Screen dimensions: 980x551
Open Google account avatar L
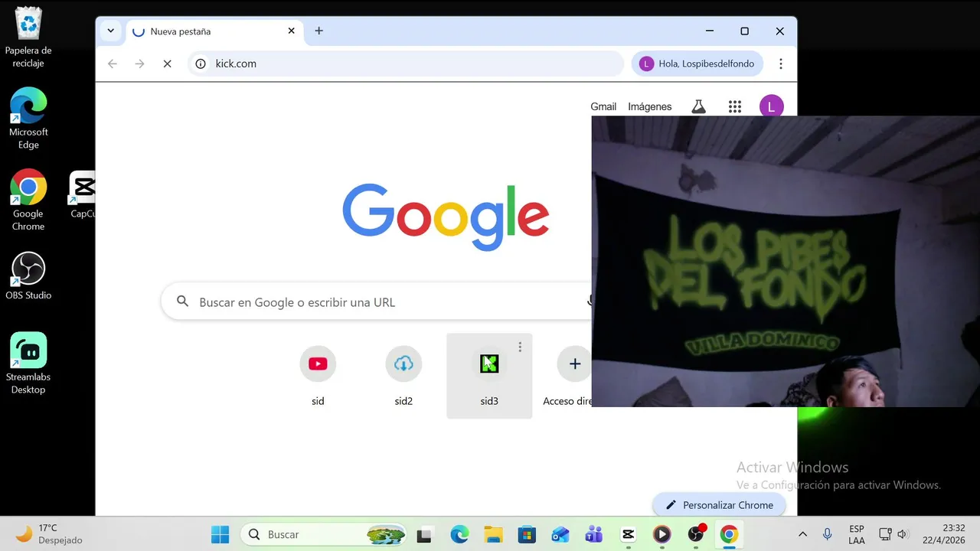point(771,107)
